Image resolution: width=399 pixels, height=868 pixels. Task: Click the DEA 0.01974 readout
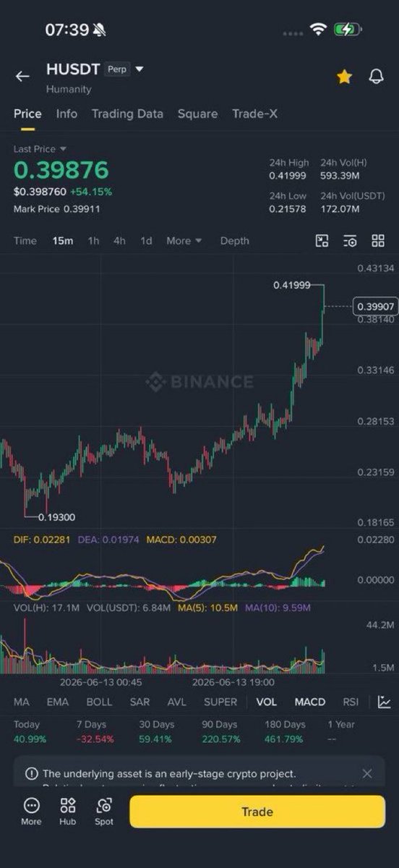[108, 540]
